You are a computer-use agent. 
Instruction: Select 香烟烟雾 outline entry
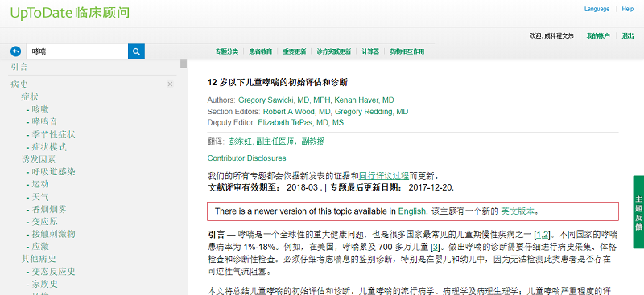49,209
